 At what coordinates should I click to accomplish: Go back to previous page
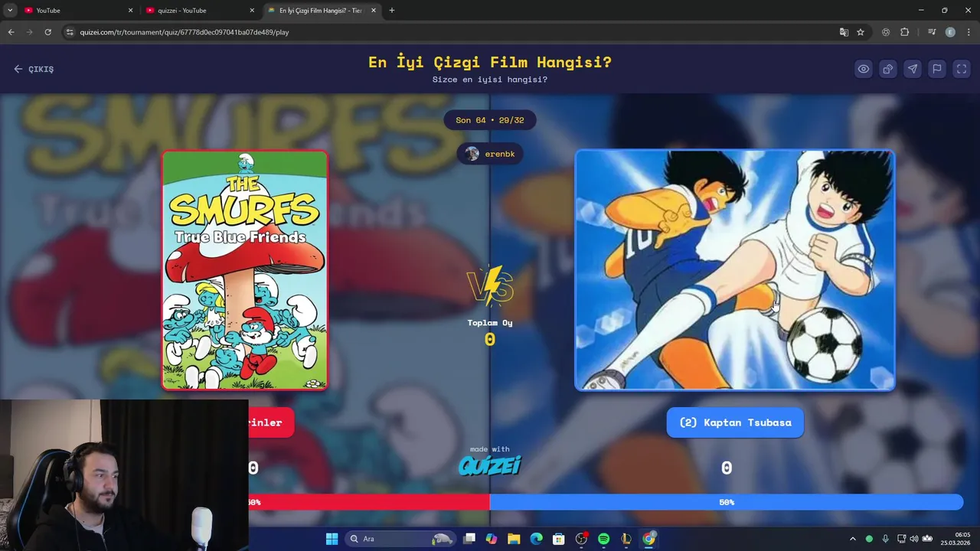click(x=11, y=32)
